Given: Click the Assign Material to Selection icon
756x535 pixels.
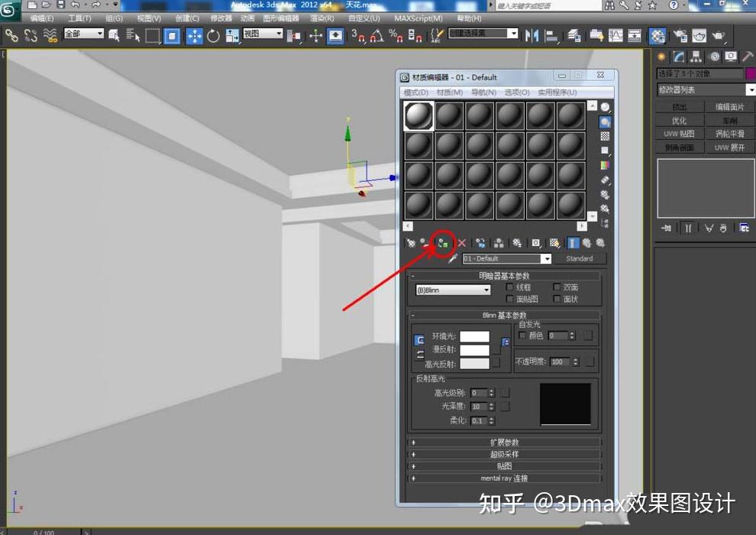Looking at the screenshot, I should tap(445, 242).
